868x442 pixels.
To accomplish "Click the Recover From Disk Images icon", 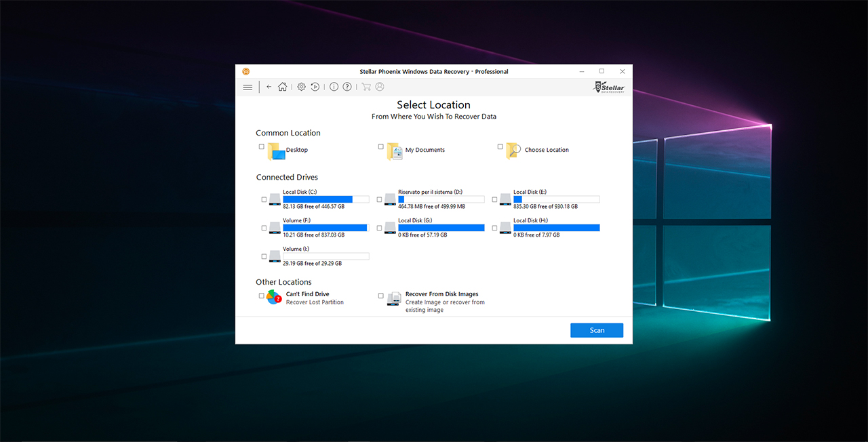I will [394, 298].
